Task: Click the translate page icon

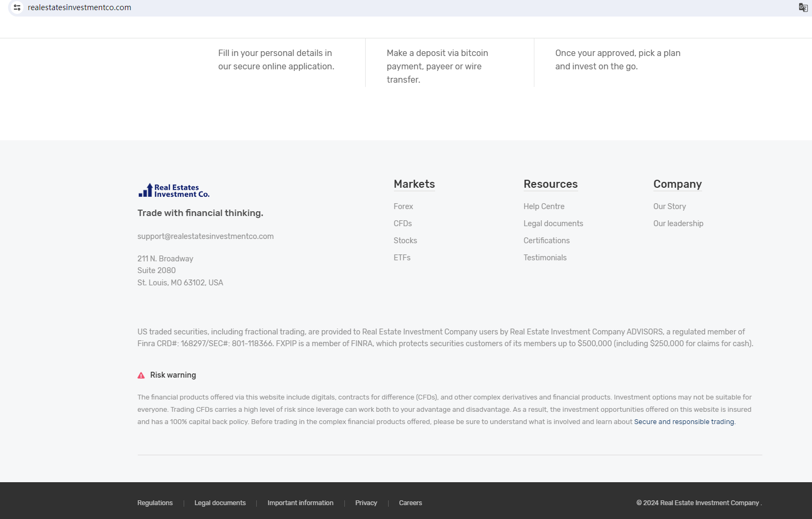Action: coord(803,7)
